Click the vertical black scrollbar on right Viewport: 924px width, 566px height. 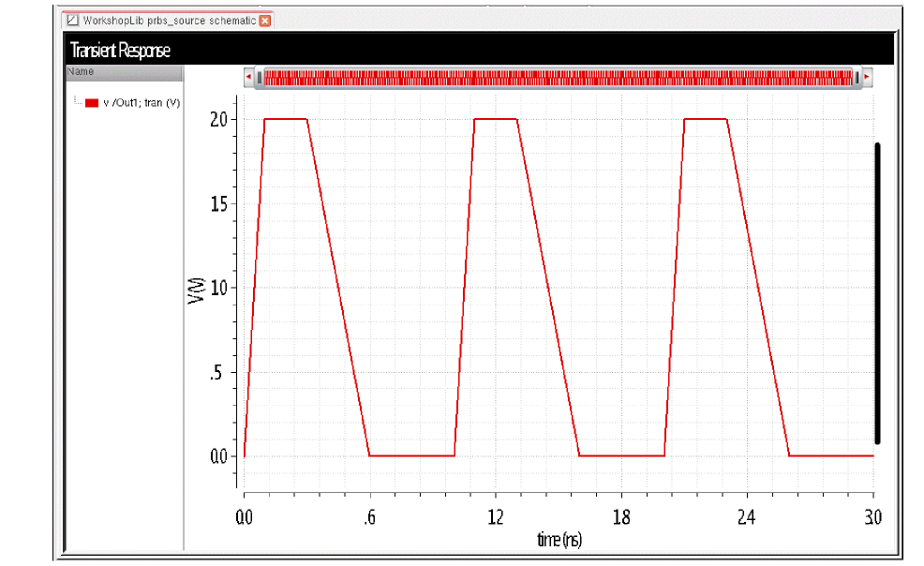pyautogui.click(x=877, y=292)
